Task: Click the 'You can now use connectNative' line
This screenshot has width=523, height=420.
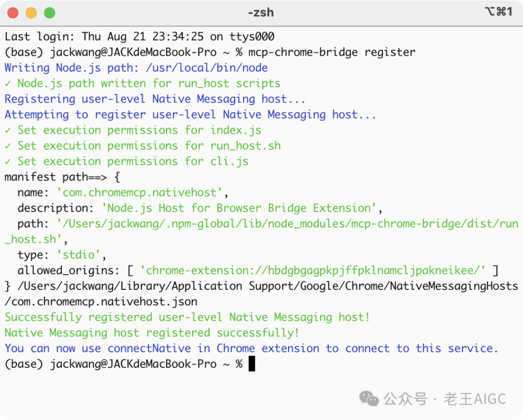Action: (251, 349)
